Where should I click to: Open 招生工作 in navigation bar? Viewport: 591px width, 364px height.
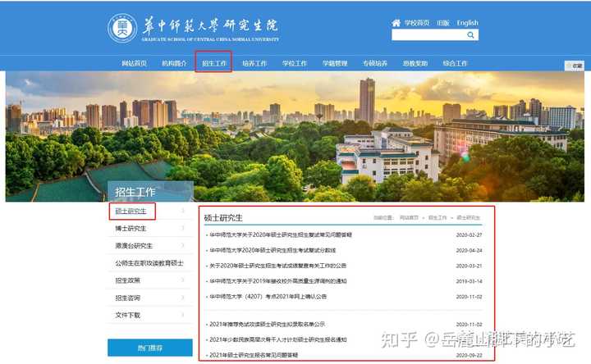point(214,63)
